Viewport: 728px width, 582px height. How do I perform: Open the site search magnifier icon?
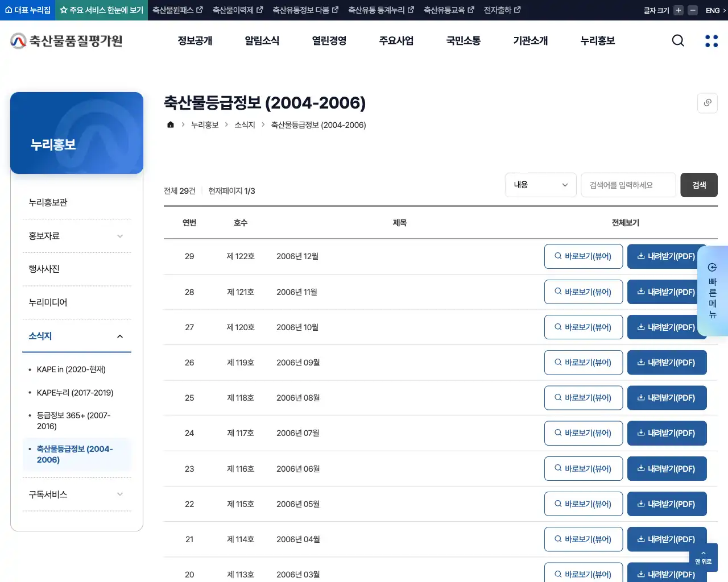point(678,40)
